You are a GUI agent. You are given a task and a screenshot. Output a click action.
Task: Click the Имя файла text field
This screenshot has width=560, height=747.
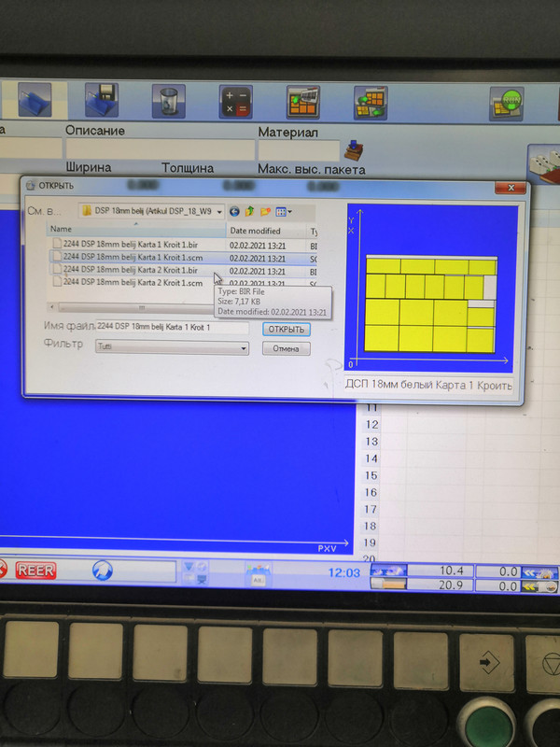point(172,328)
